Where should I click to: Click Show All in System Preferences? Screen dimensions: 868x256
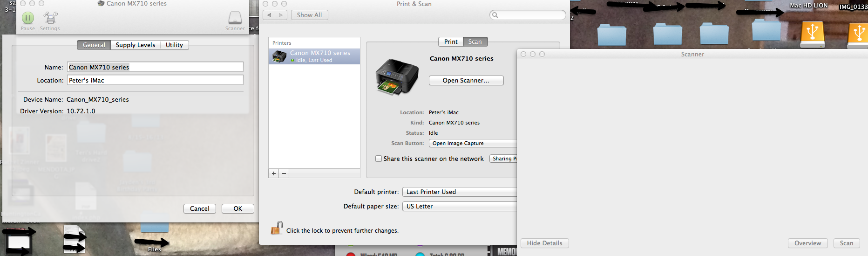[x=310, y=15]
